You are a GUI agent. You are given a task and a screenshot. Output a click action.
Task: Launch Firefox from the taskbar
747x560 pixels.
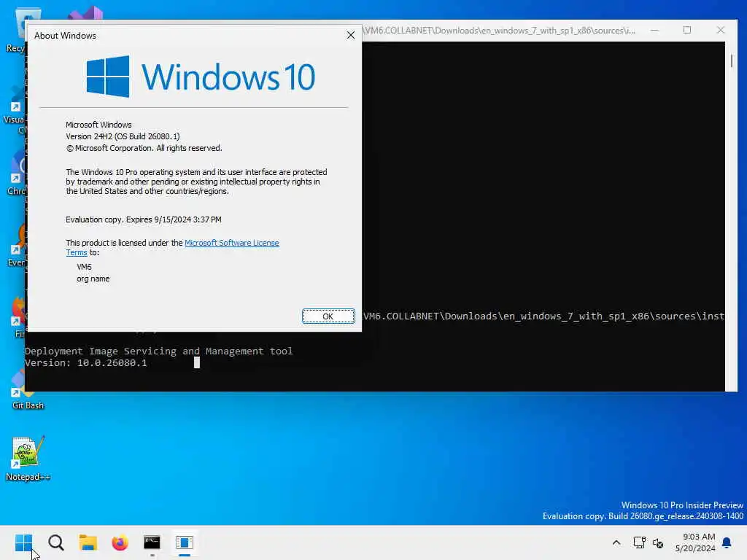120,542
